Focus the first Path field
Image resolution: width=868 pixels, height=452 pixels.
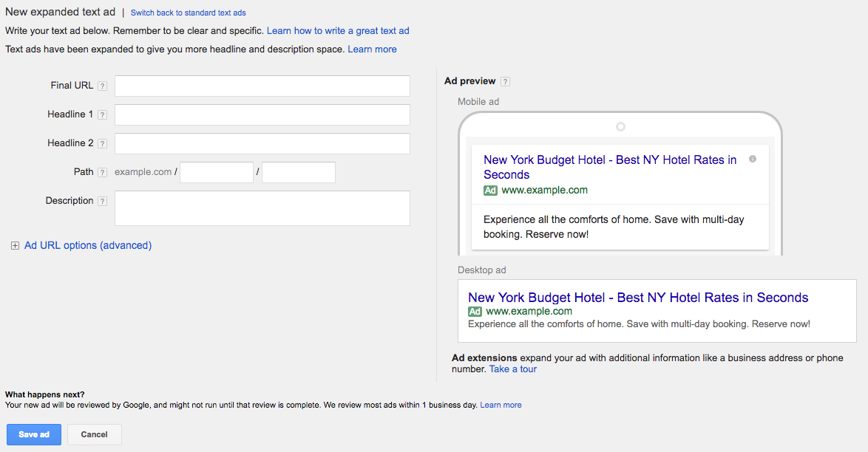(x=217, y=172)
